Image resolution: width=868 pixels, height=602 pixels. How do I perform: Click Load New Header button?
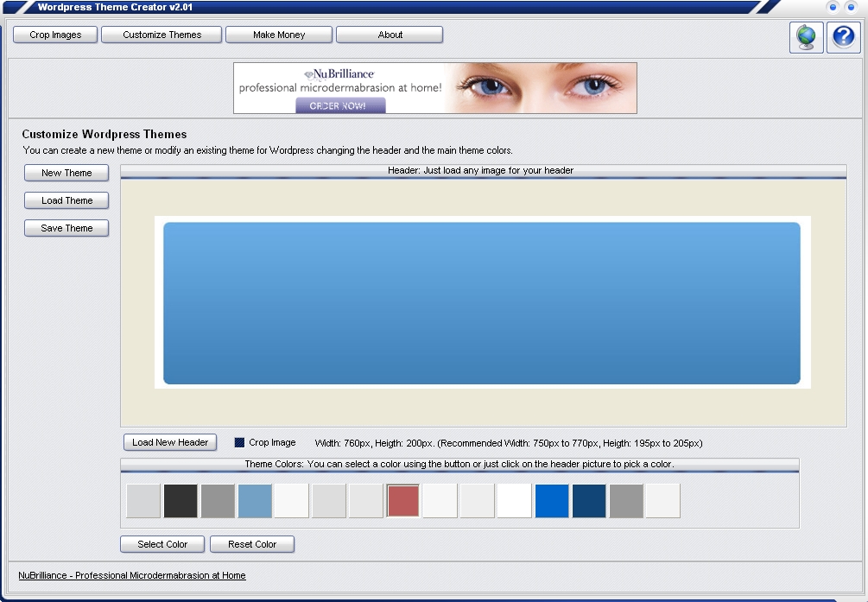[x=170, y=442]
